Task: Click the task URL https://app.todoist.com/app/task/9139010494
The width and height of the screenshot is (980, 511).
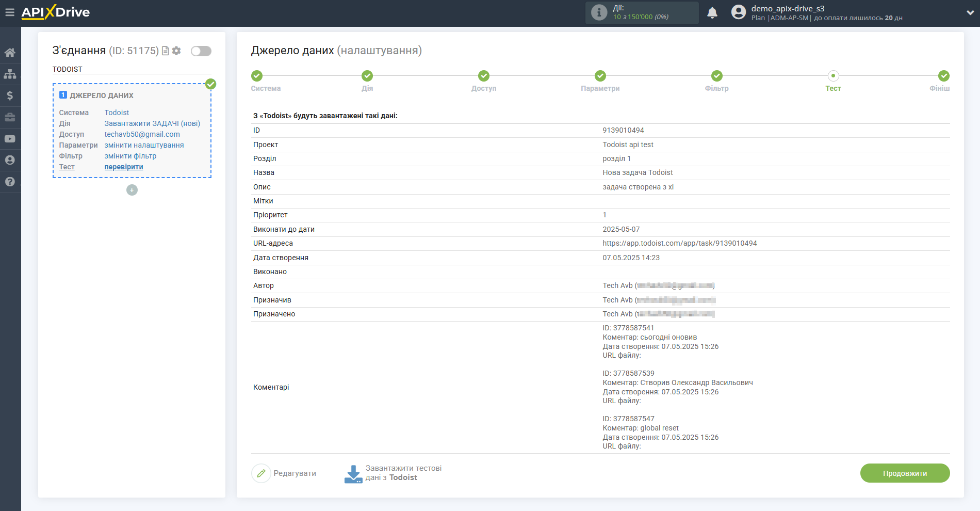Action: point(679,243)
